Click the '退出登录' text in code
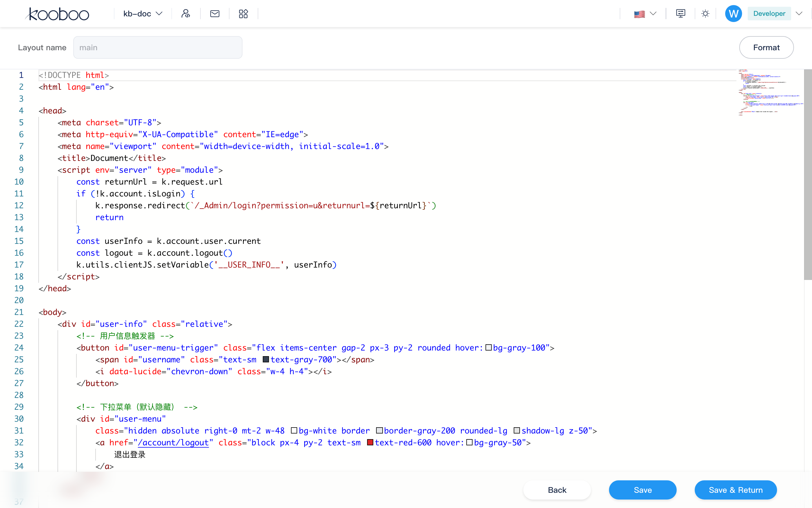Screen dimensions: 812x508 [130, 455]
